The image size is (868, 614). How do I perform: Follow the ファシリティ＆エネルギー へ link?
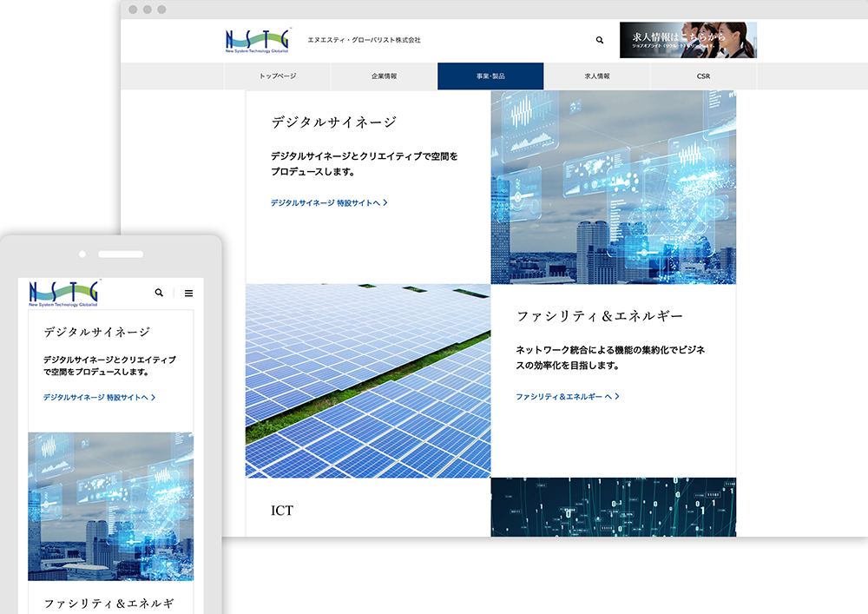pos(568,396)
